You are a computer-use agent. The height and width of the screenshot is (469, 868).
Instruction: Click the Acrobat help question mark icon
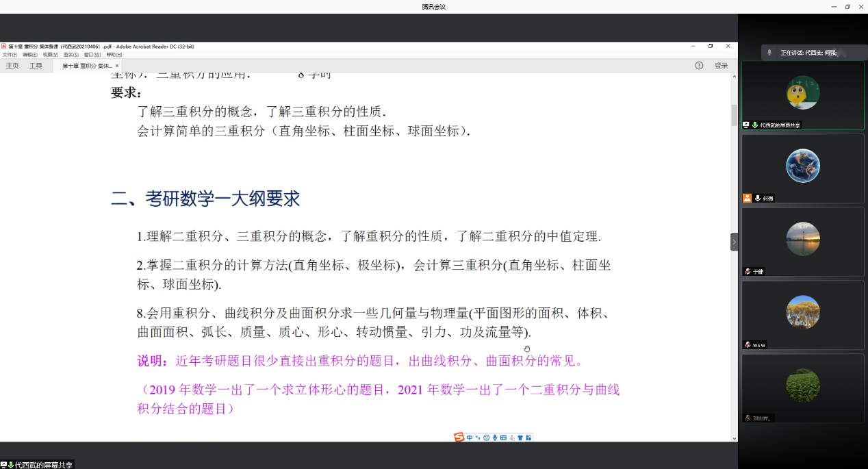pos(699,66)
